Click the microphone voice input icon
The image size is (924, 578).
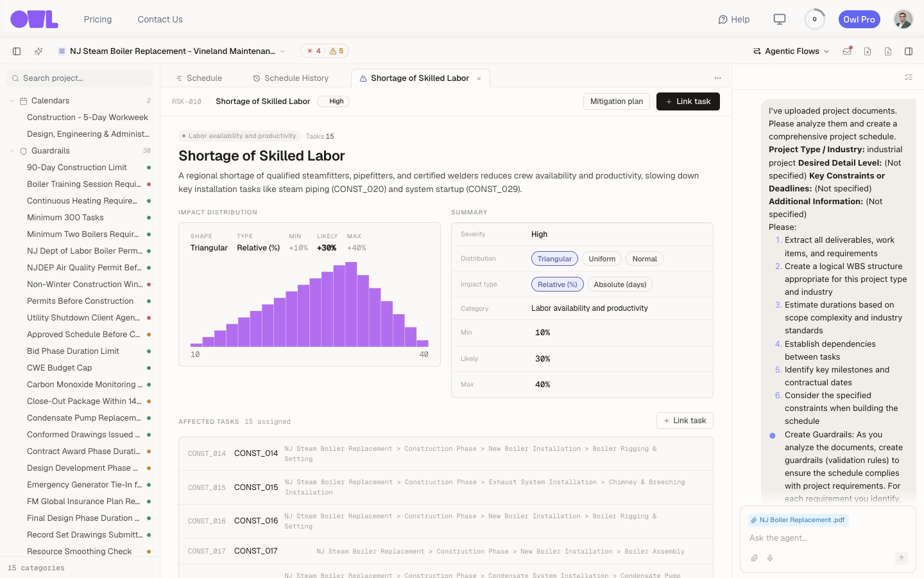click(770, 558)
